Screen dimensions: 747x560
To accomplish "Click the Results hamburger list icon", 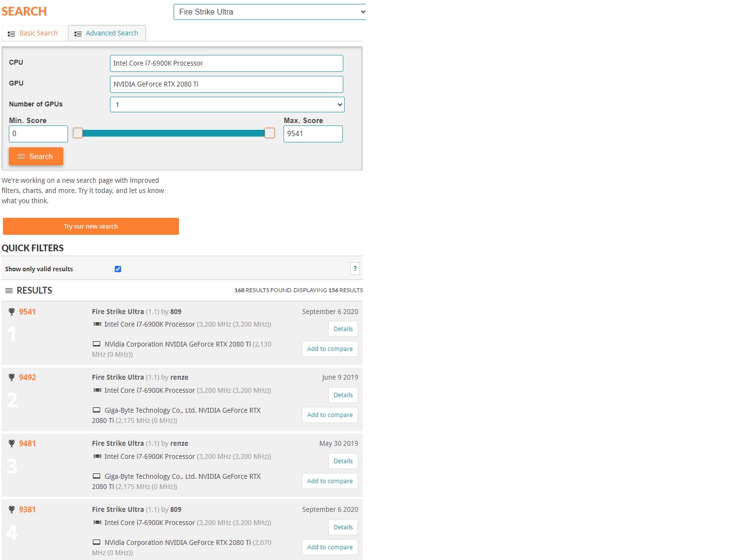I will coord(9,290).
